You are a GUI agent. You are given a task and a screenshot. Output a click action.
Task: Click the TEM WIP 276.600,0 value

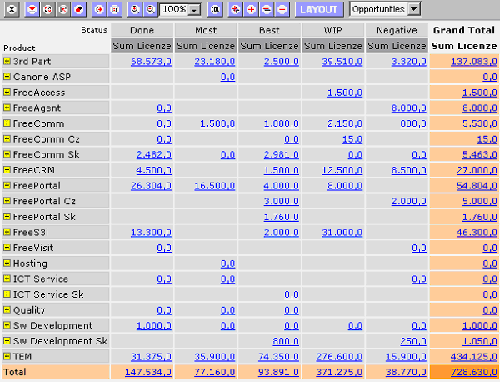pyautogui.click(x=339, y=357)
